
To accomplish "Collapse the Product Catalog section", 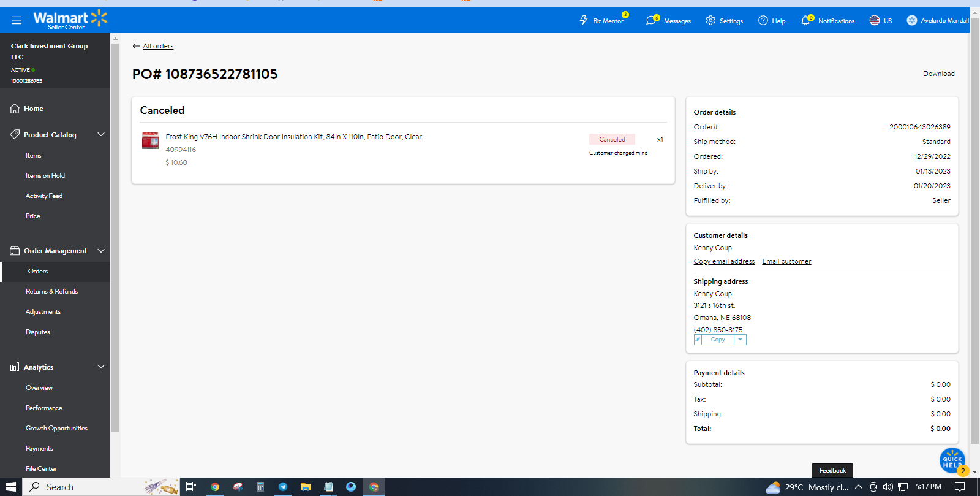I will (x=101, y=134).
